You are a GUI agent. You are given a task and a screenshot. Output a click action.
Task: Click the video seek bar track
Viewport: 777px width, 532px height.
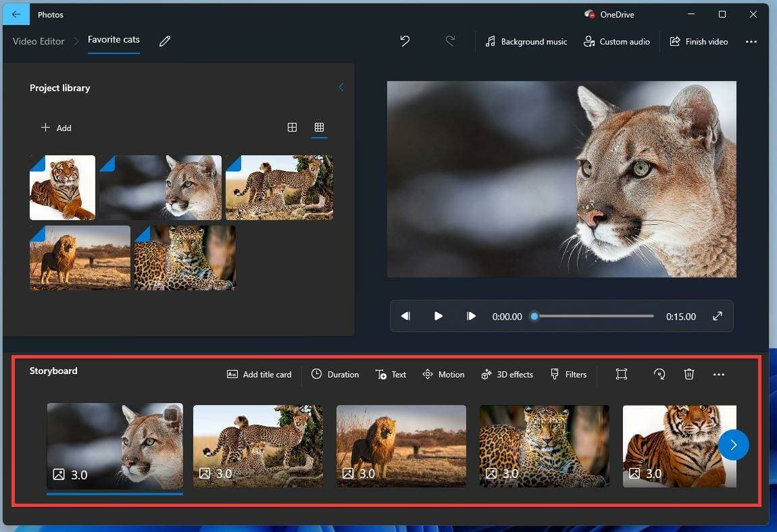(595, 316)
